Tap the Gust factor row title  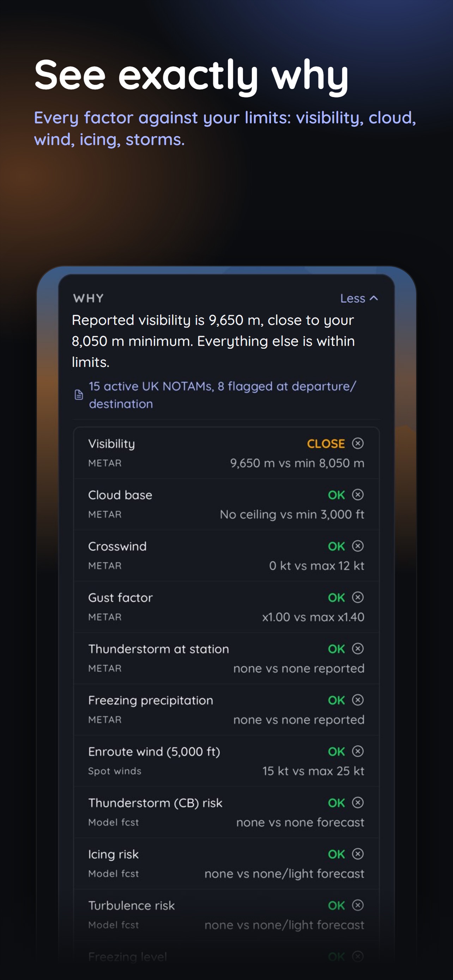pos(120,598)
